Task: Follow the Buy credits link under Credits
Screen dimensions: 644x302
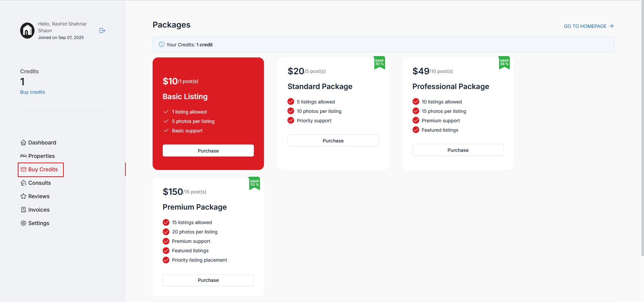Action: (33, 92)
